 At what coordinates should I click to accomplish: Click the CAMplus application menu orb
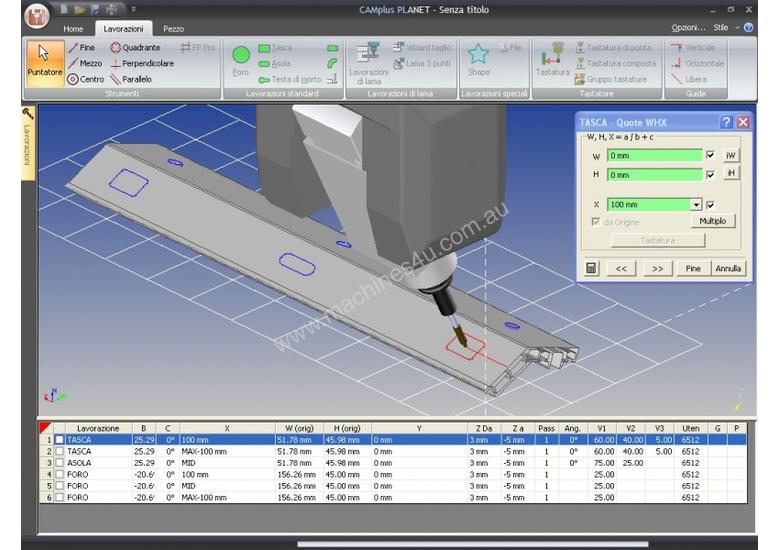coord(37,15)
